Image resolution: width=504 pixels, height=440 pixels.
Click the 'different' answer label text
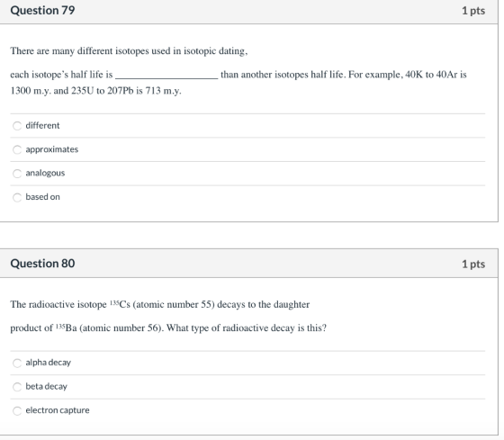click(42, 125)
